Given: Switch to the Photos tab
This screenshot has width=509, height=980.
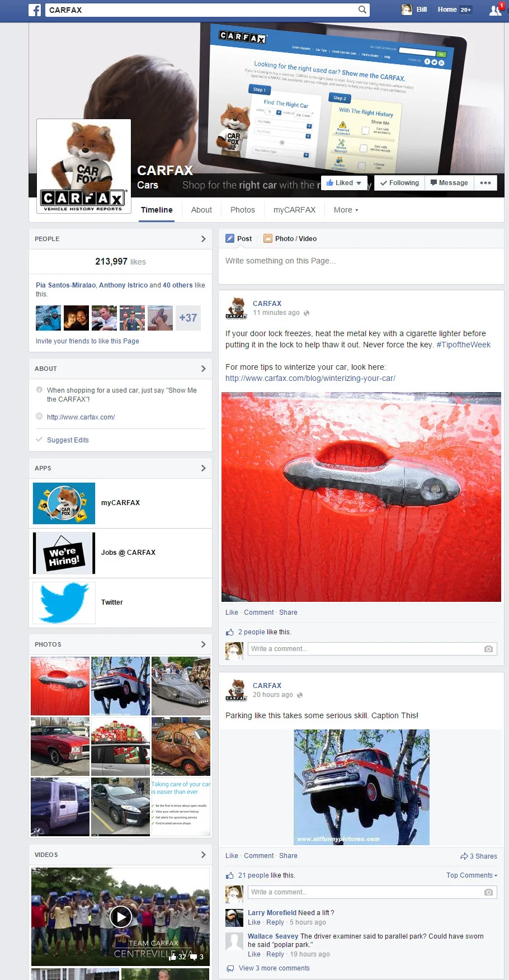Looking at the screenshot, I should [242, 210].
